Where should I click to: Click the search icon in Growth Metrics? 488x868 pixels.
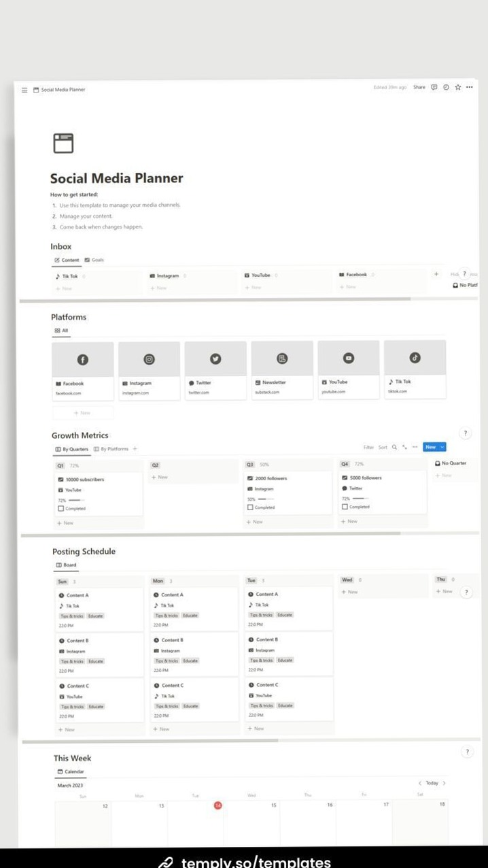394,447
